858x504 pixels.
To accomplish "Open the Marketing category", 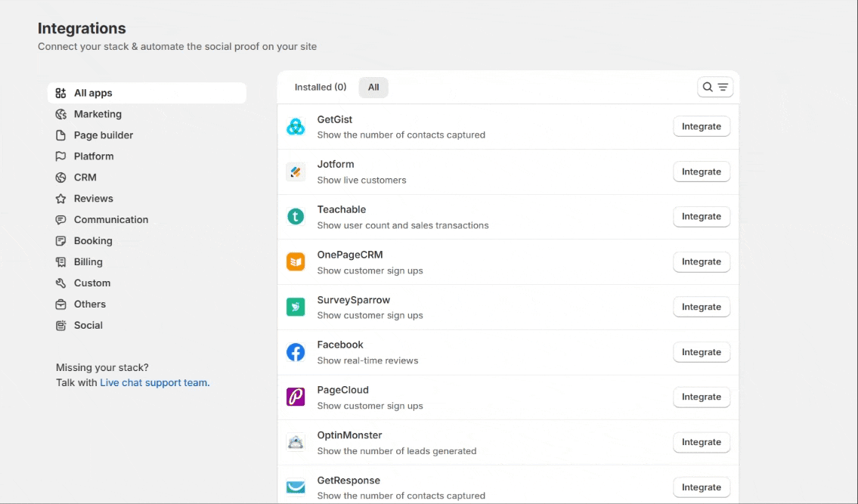I will point(98,114).
